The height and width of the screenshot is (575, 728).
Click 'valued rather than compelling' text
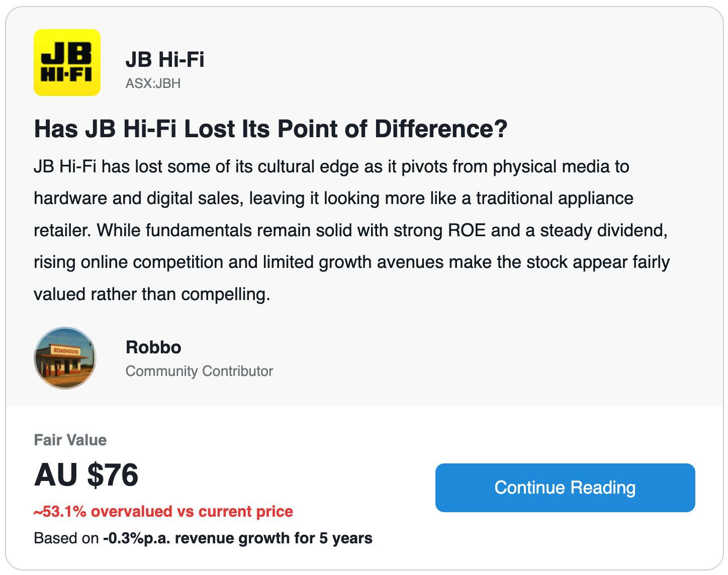152,294
